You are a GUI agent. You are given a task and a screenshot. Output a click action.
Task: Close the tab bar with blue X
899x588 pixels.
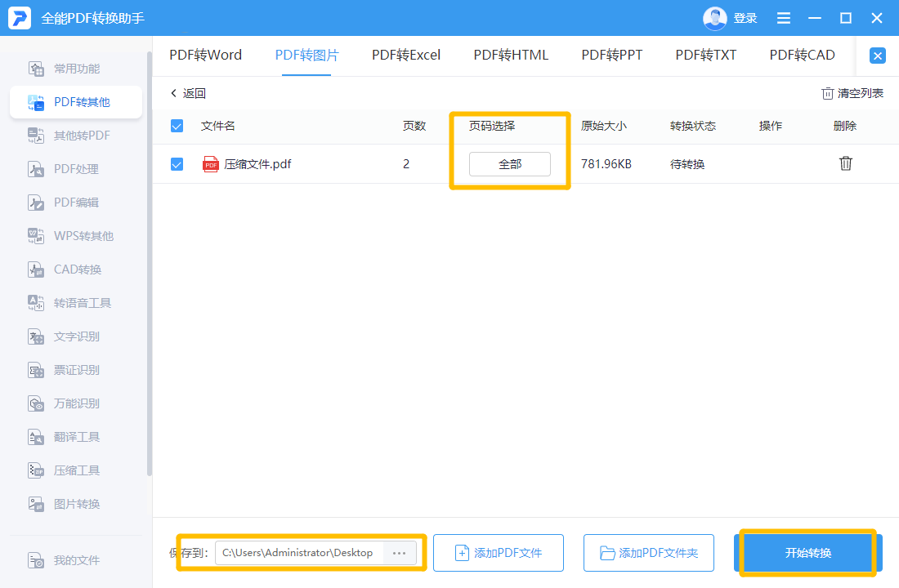(x=877, y=56)
